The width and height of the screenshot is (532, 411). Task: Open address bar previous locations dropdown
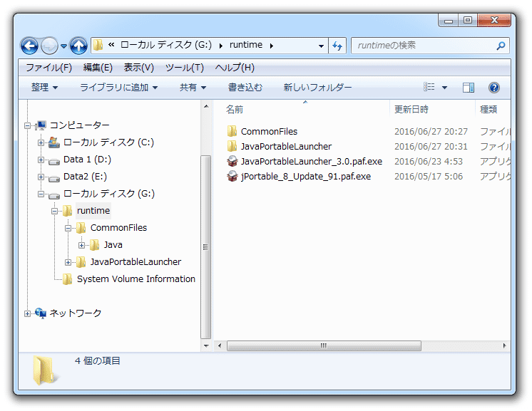pos(321,46)
